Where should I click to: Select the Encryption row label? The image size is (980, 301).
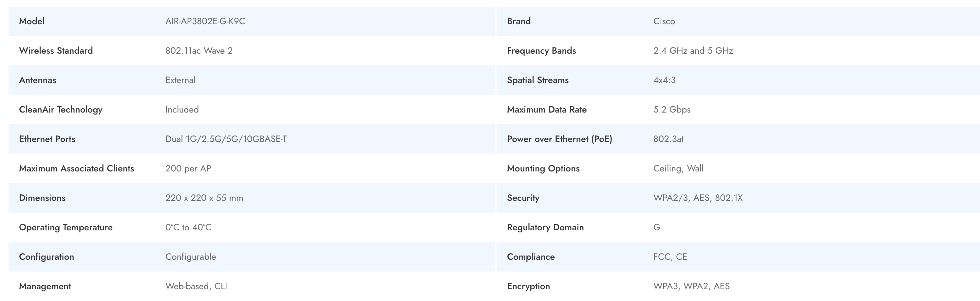(528, 286)
